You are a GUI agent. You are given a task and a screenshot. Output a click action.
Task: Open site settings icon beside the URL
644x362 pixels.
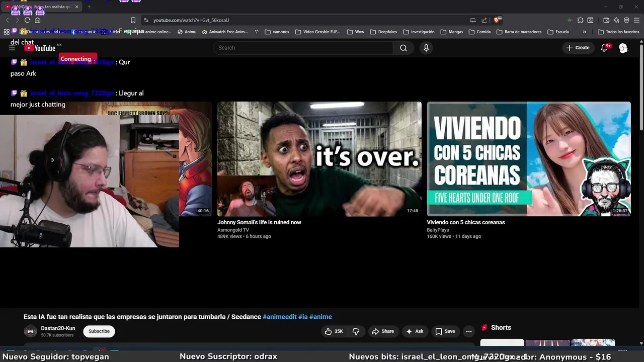tap(146, 20)
